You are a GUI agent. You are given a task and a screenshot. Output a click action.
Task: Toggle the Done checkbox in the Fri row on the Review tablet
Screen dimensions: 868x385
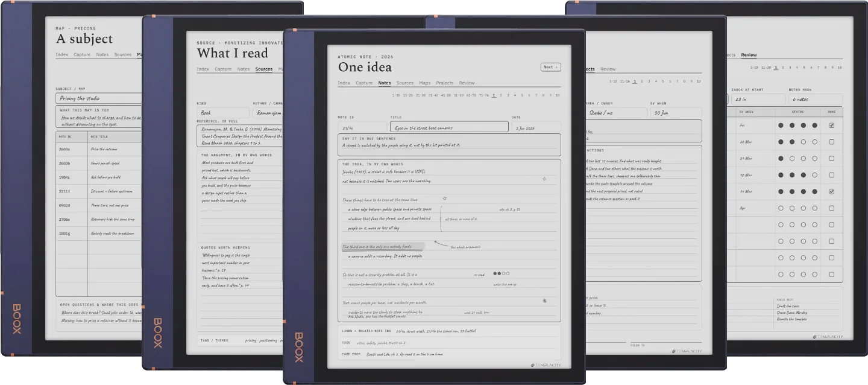click(832, 126)
